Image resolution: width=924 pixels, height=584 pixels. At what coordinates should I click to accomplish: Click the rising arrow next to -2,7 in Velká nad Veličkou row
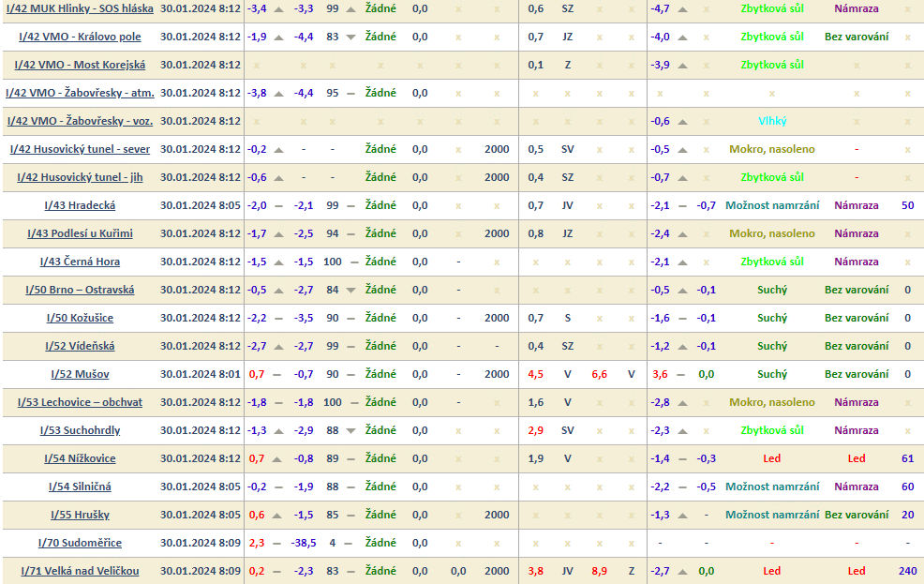(x=683, y=571)
